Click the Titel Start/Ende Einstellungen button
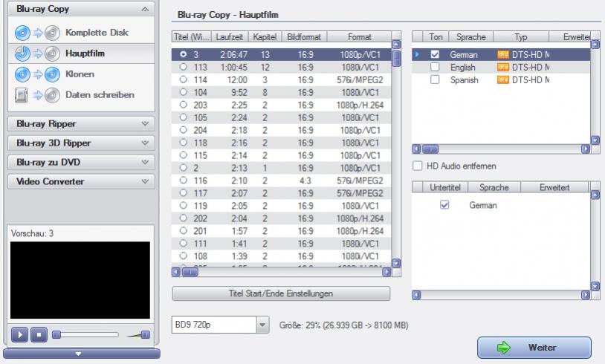Viewport: 605px width, 364px height. tap(281, 293)
